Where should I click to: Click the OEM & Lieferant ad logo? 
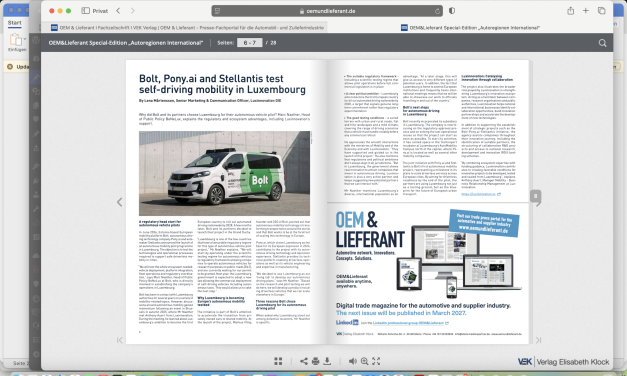tap(370, 230)
